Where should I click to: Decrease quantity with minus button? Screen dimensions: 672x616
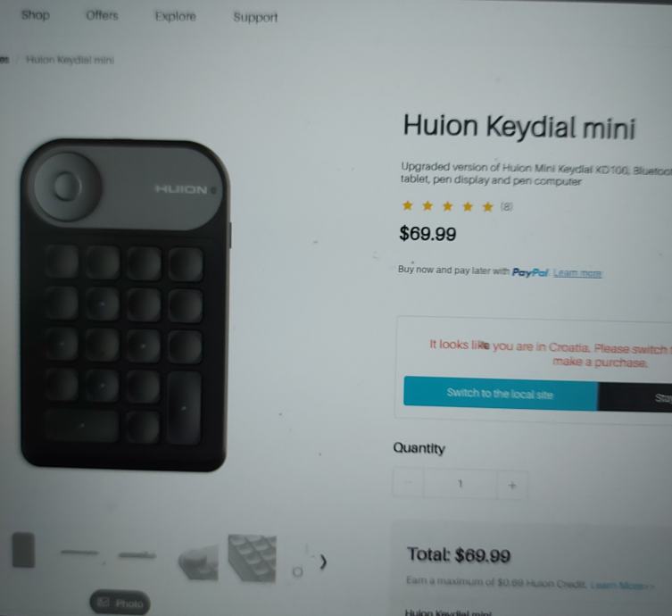tap(408, 483)
